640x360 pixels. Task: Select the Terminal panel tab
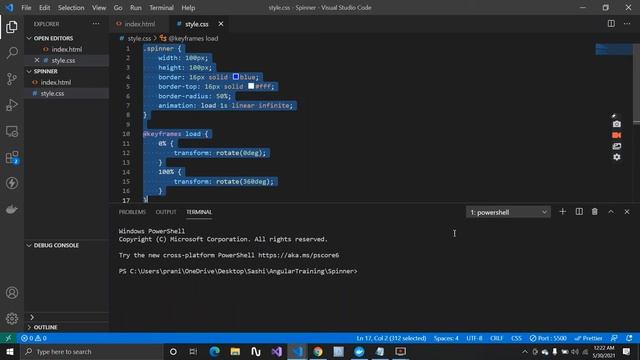click(199, 212)
